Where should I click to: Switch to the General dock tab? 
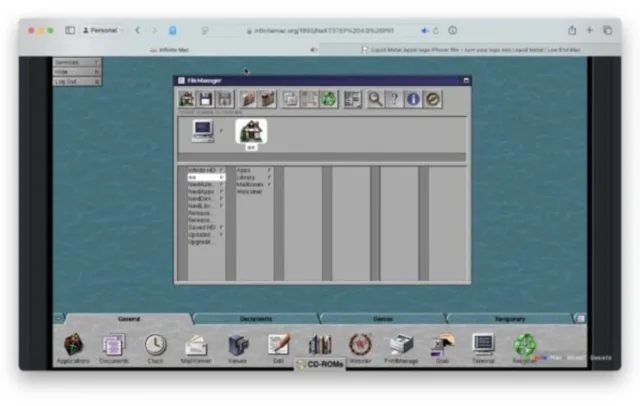(x=129, y=319)
